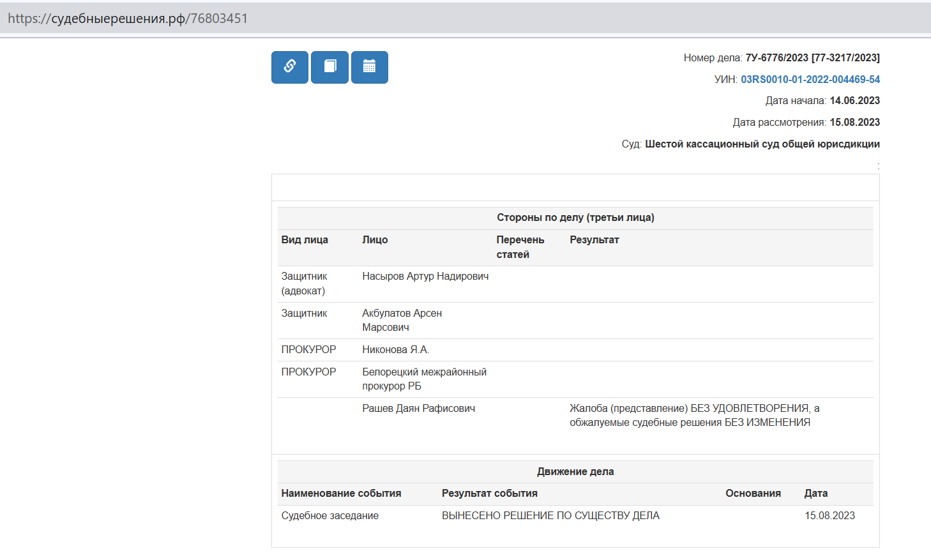The height and width of the screenshot is (560, 931).
Task: Click the calendar icon button
Action: pos(369,67)
